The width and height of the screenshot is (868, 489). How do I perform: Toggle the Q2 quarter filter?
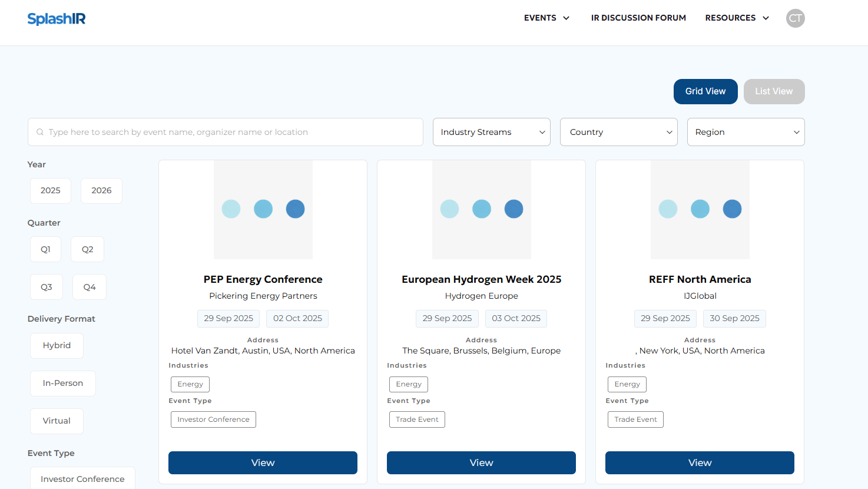(87, 249)
